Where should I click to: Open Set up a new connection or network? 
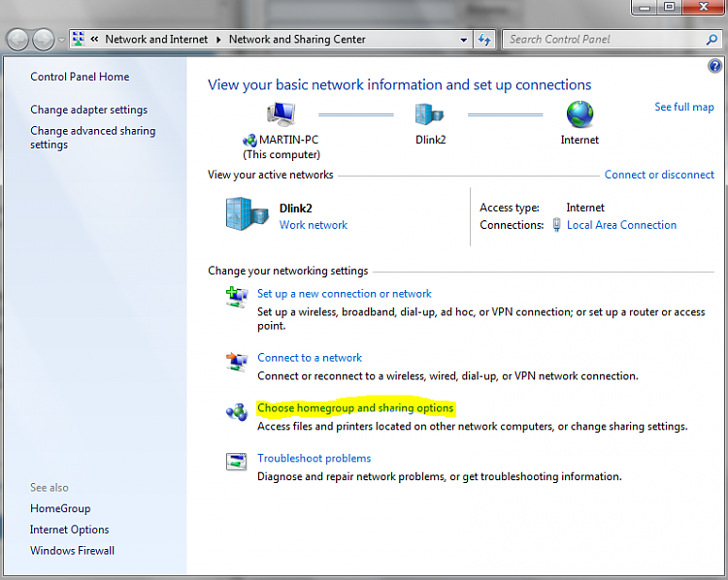point(344,294)
